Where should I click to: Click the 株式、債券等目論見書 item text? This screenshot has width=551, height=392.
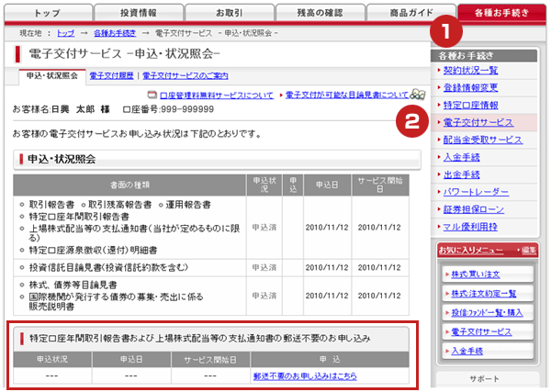pos(73,285)
